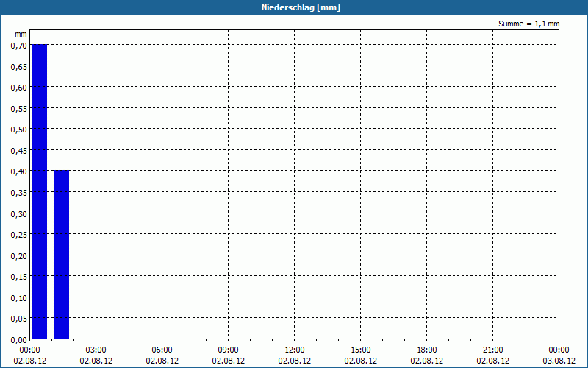Click the 0,70 y-axis value
This screenshot has height=368, width=588.
(19, 46)
